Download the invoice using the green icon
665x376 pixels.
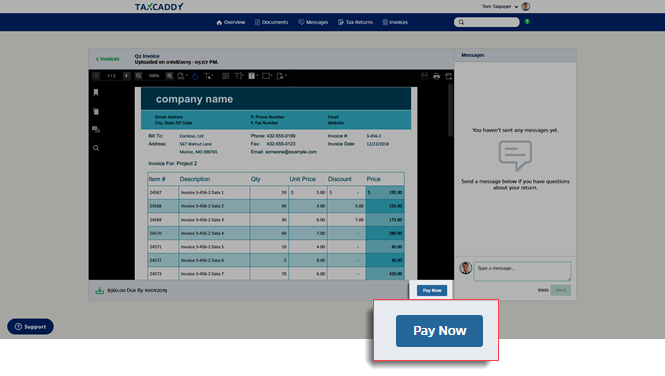[99, 290]
